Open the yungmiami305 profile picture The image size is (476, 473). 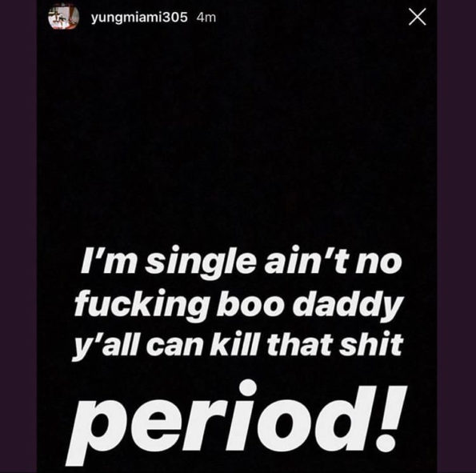pyautogui.click(x=64, y=17)
